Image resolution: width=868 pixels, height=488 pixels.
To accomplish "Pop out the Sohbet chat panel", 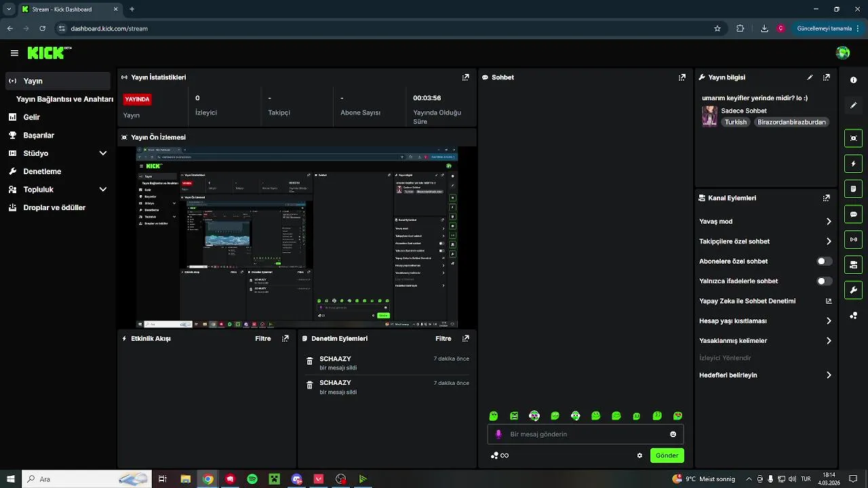I will point(682,77).
